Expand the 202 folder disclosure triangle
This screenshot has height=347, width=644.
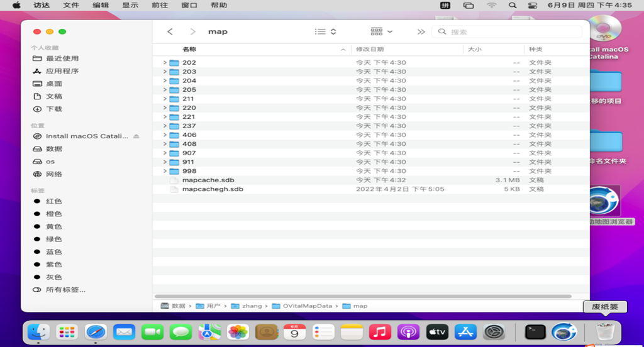165,63
